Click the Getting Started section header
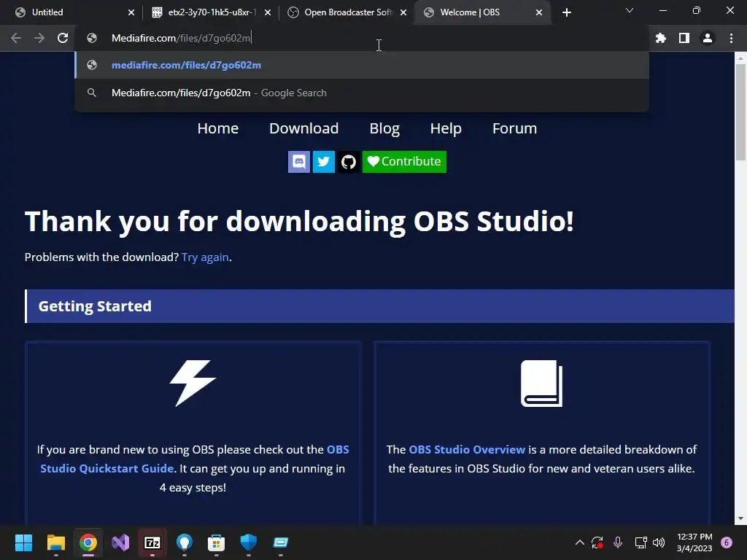The width and height of the screenshot is (747, 560). point(379,306)
